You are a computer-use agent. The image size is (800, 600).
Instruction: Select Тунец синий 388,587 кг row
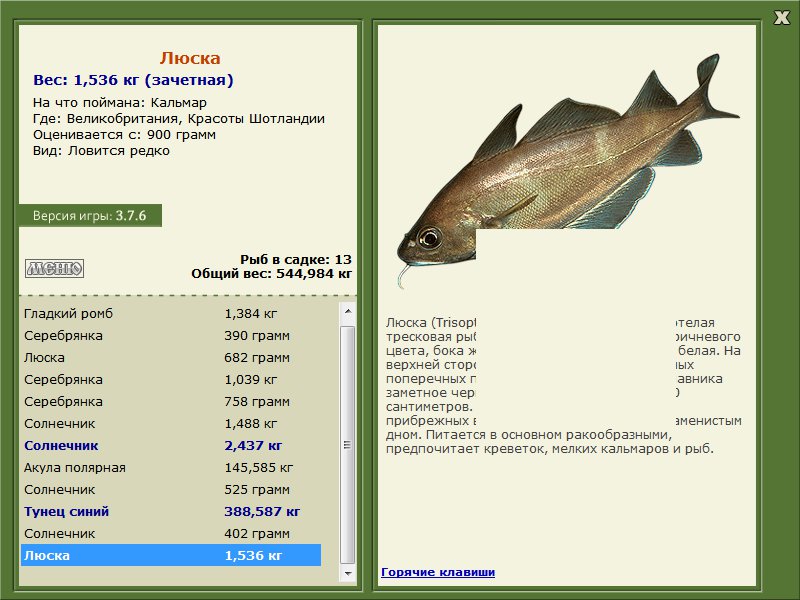(x=171, y=511)
